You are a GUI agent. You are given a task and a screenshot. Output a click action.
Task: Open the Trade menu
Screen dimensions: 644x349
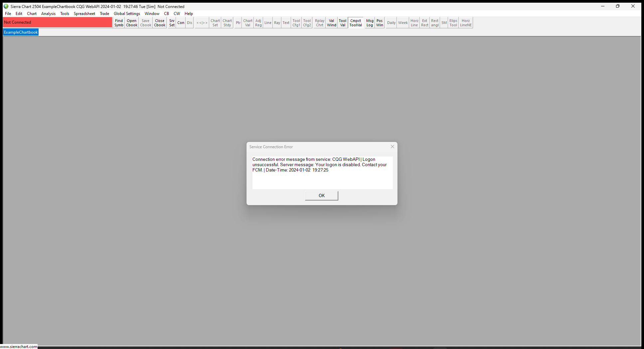point(104,14)
